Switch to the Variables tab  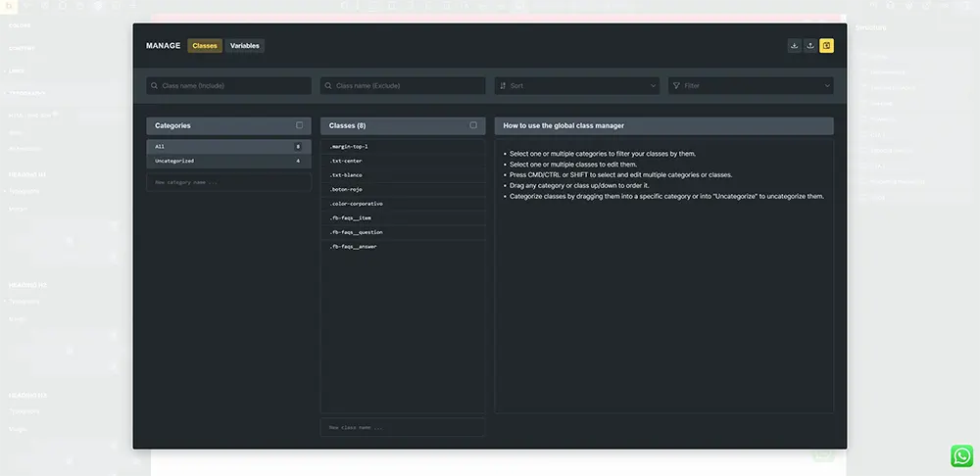point(245,46)
